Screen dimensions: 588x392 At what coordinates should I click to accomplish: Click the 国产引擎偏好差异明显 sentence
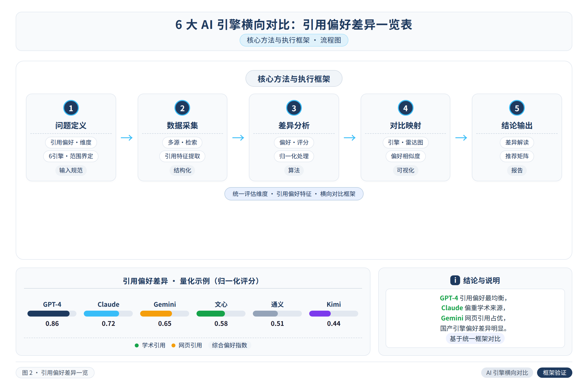[x=474, y=328]
